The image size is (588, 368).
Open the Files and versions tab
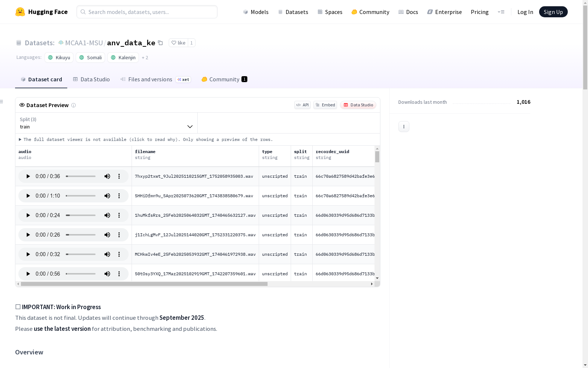click(x=156, y=79)
